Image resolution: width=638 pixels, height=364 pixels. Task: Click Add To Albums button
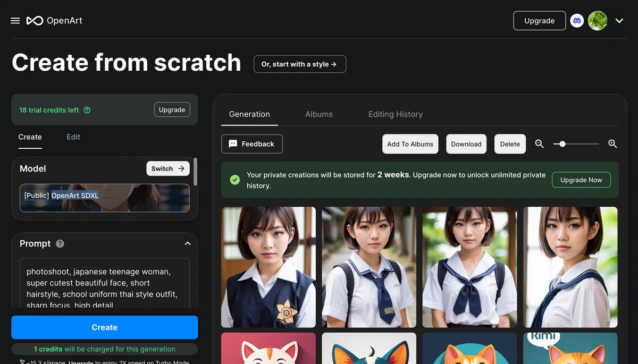[410, 144]
